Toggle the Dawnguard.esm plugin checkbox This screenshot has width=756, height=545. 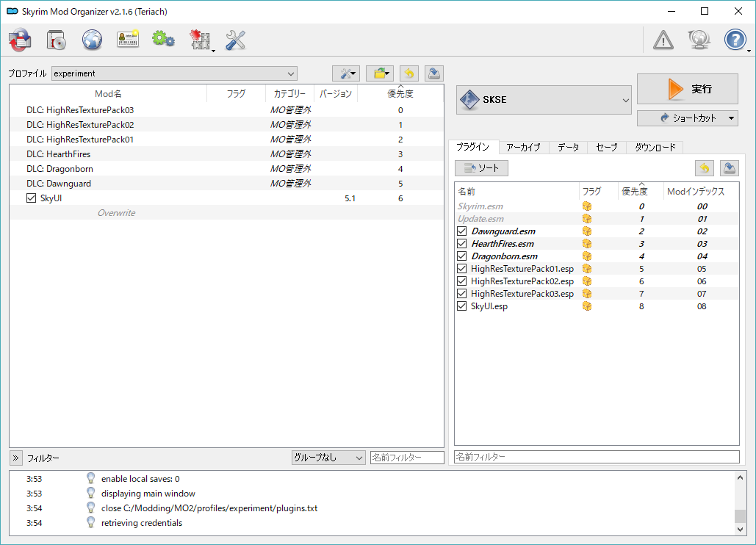click(462, 231)
